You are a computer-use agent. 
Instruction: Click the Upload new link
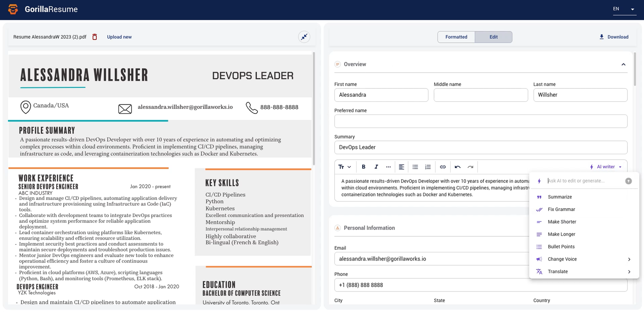(119, 37)
